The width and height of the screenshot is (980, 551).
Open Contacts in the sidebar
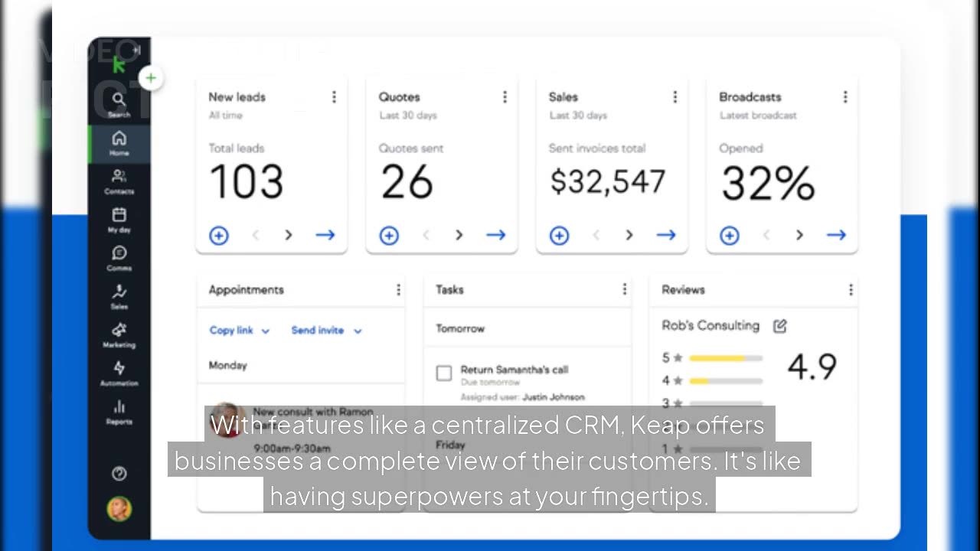[119, 181]
